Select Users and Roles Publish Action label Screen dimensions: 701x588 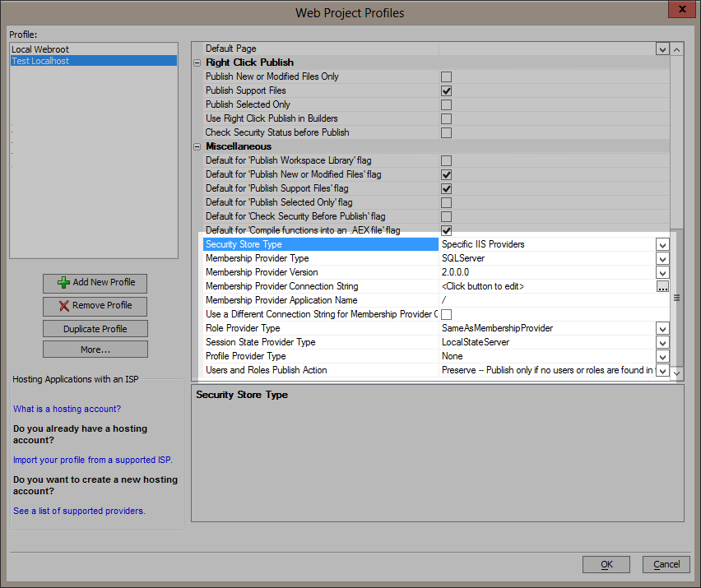click(x=266, y=370)
